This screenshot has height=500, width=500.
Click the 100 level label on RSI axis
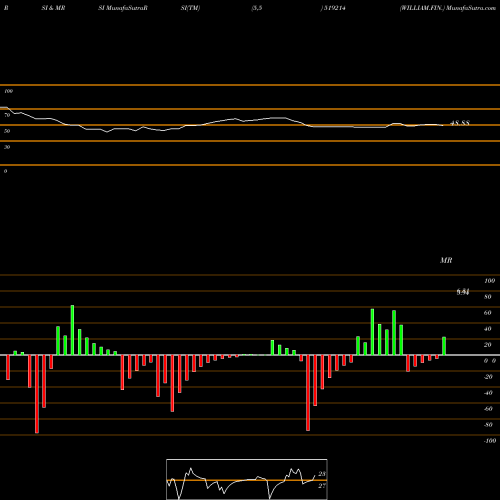pos(8,91)
